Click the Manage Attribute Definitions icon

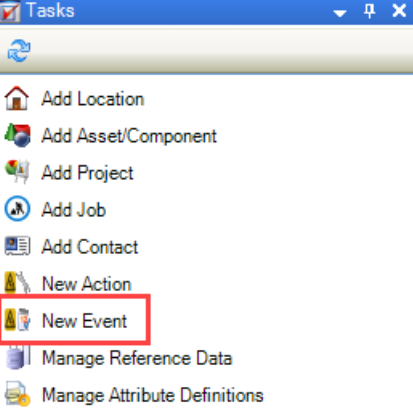tap(18, 394)
